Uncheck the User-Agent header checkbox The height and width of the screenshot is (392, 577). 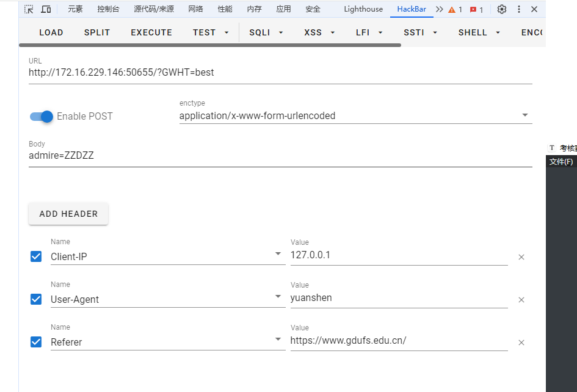pos(36,299)
